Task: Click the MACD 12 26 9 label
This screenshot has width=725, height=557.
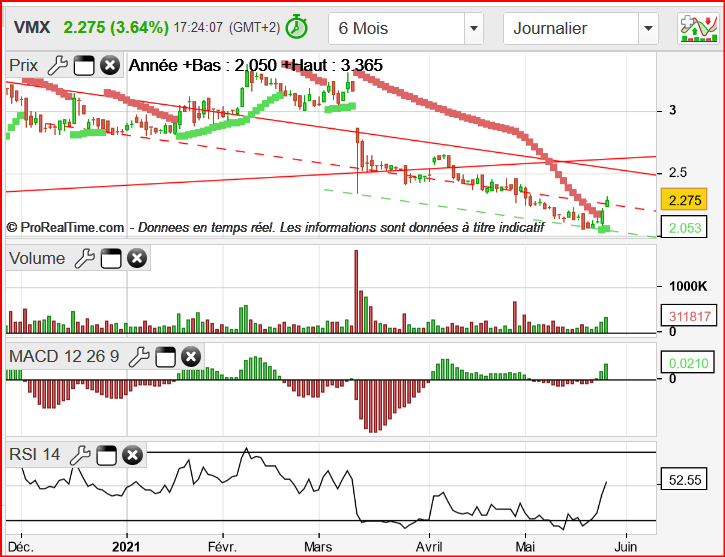Action: point(64,356)
